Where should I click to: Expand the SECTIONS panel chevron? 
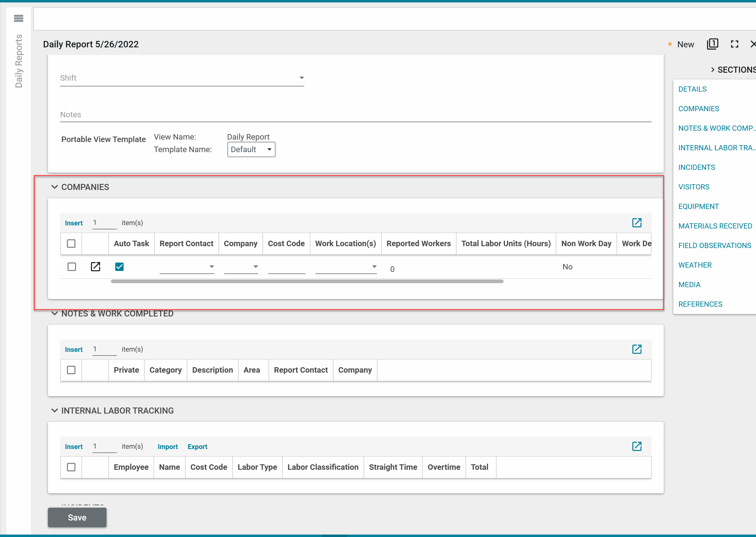click(713, 70)
